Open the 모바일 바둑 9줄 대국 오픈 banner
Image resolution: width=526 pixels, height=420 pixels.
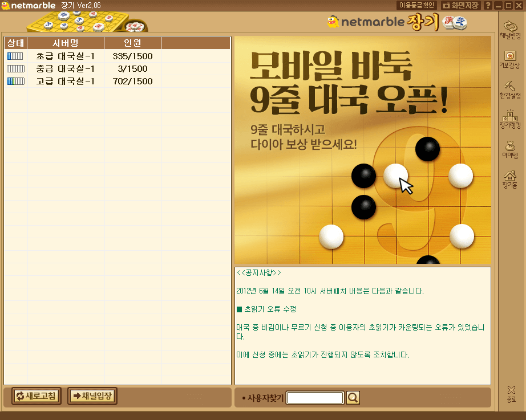363,150
